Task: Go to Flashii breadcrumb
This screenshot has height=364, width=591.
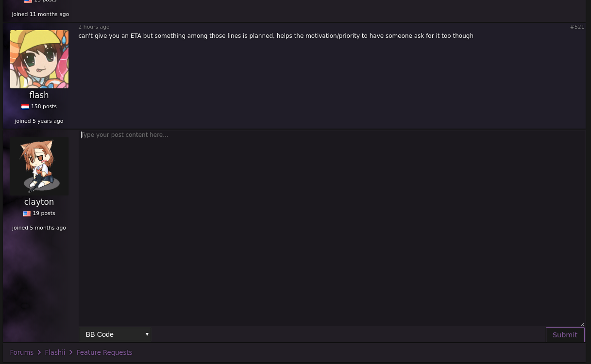Action: pyautogui.click(x=55, y=352)
